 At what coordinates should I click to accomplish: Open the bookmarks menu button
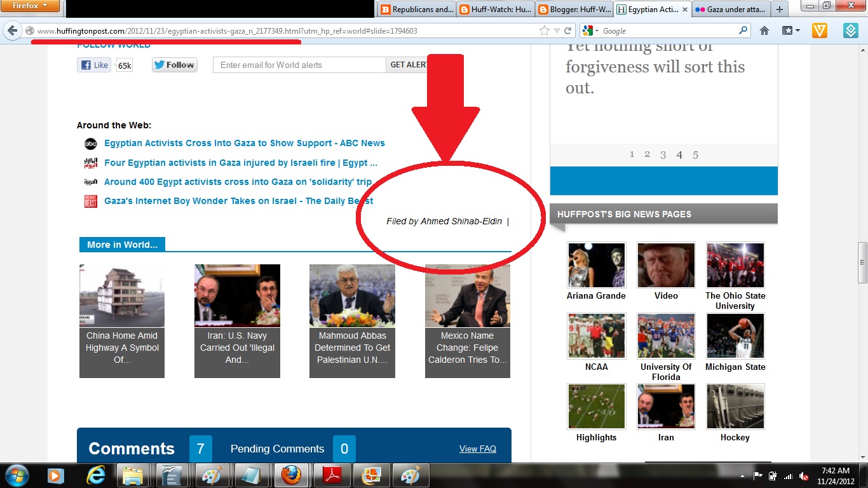pos(791,30)
